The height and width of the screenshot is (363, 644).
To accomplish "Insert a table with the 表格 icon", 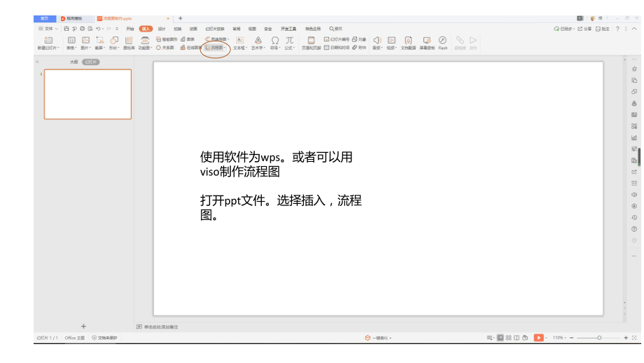I will [x=71, y=40].
